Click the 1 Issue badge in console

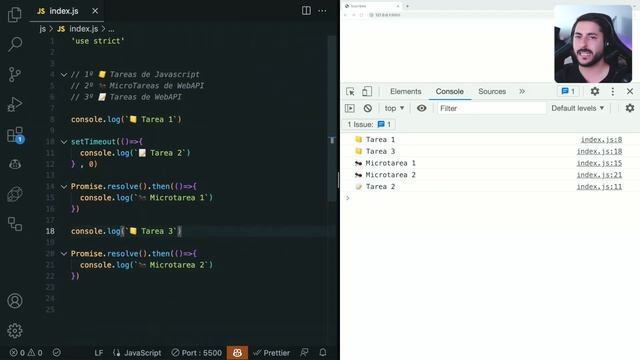coord(369,124)
